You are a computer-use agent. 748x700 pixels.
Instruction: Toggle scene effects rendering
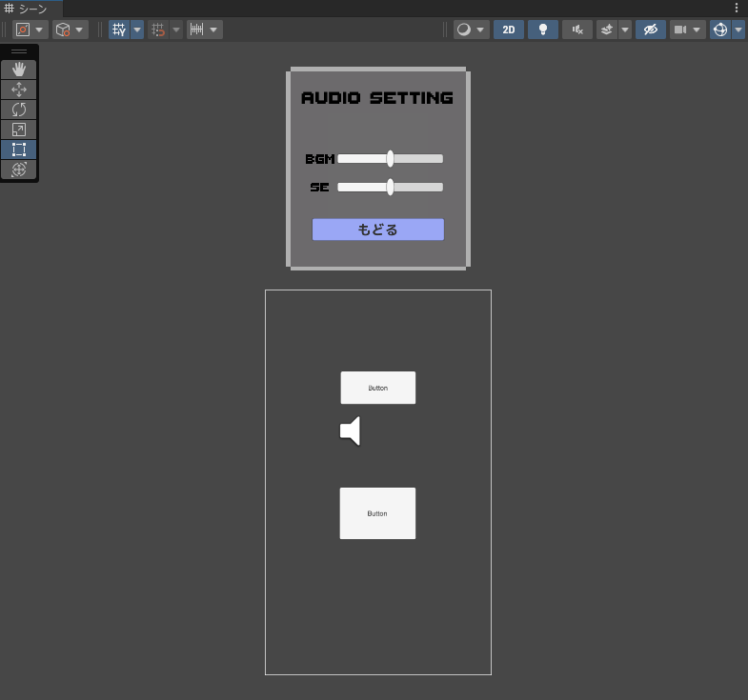tap(607, 30)
